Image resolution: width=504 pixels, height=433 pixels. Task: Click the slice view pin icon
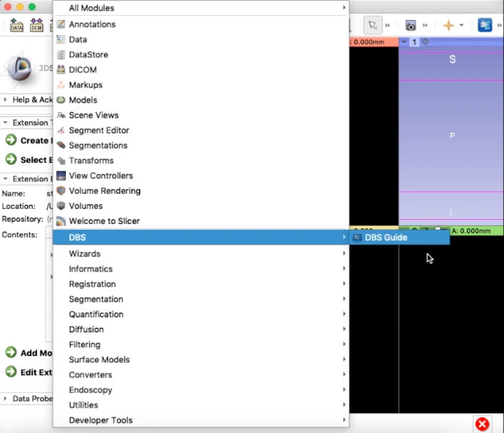[404, 42]
